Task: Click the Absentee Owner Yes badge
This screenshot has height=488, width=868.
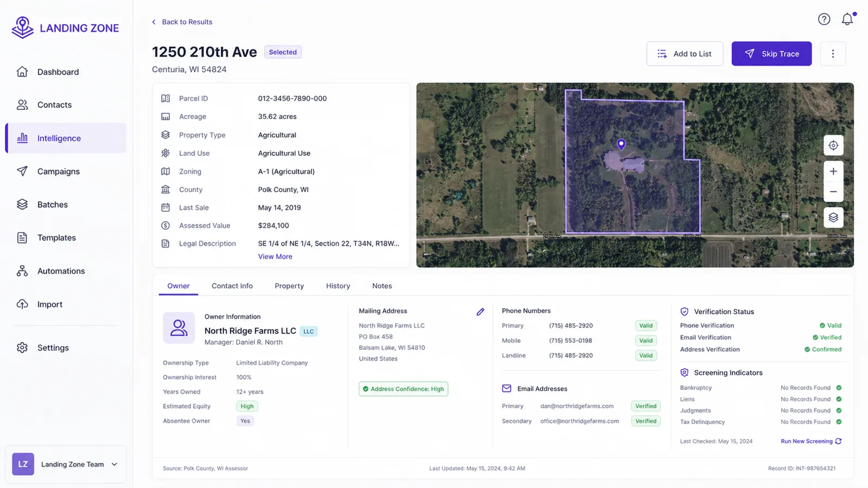Action: [245, 421]
